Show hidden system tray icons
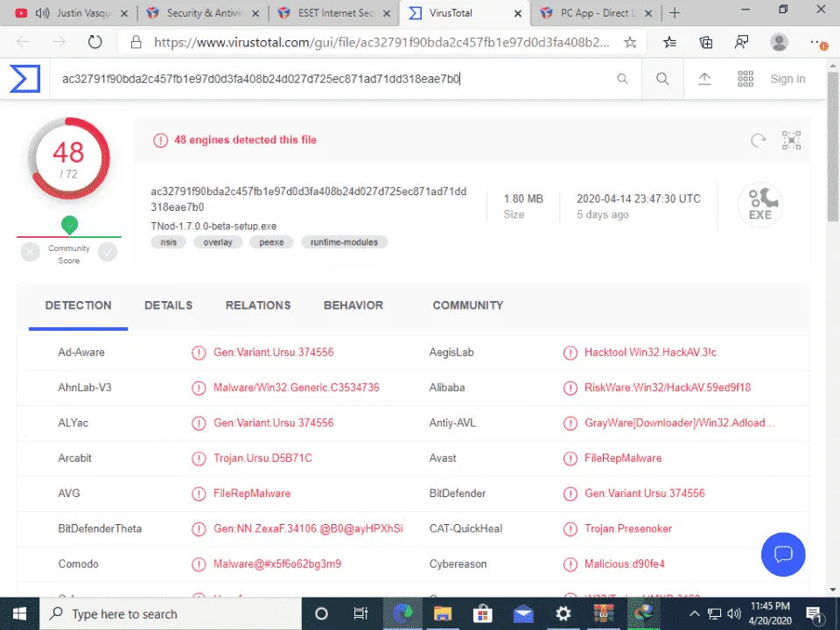 694,614
